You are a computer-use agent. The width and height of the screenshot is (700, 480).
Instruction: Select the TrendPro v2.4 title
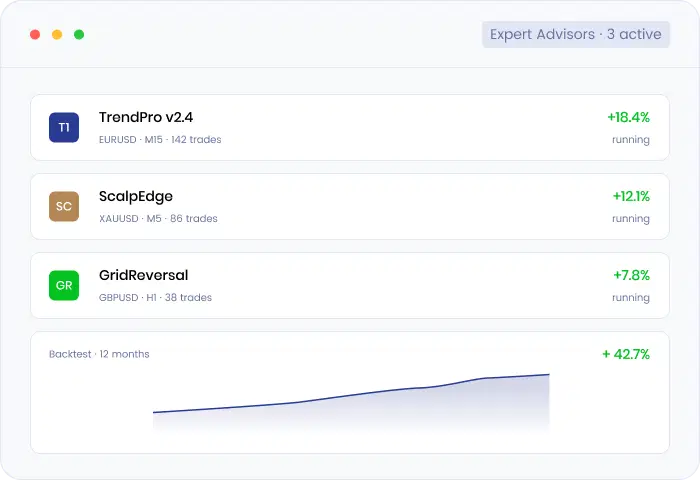point(146,117)
